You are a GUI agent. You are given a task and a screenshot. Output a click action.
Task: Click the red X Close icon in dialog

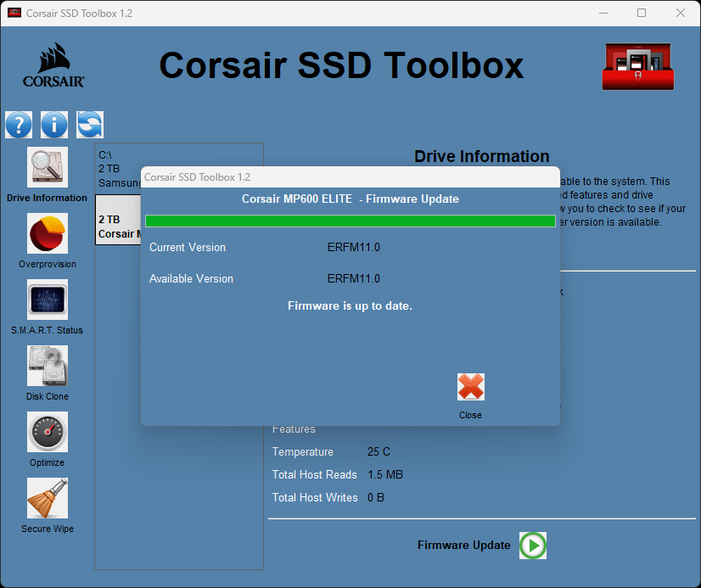[471, 387]
